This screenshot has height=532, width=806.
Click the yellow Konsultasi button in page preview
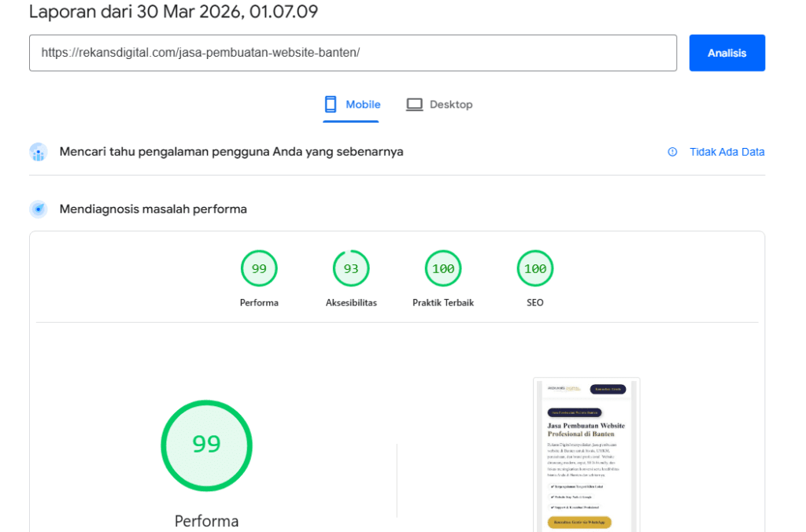[579, 523]
